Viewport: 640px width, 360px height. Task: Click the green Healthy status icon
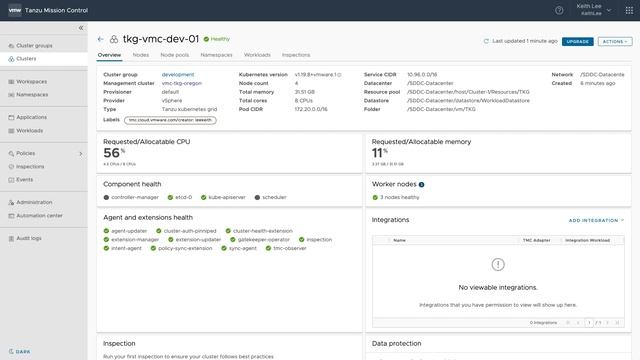point(206,39)
